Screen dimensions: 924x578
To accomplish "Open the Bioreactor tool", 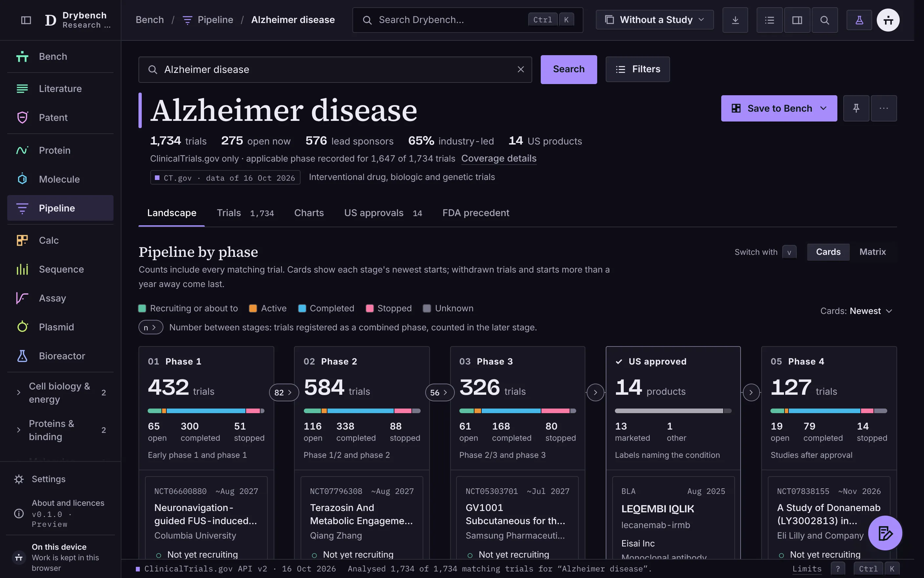I will 60,356.
